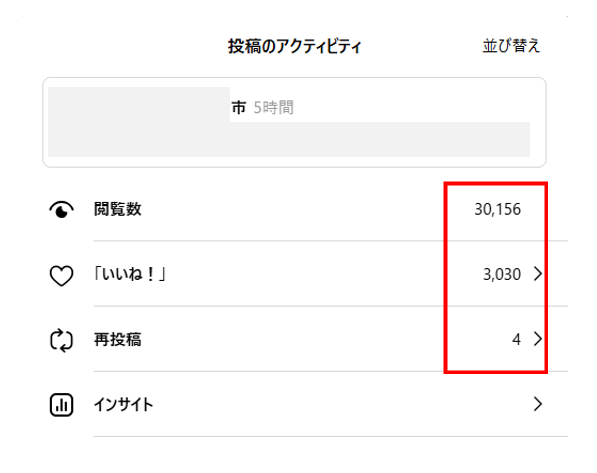Open the 「いいね！」 row label

129,274
